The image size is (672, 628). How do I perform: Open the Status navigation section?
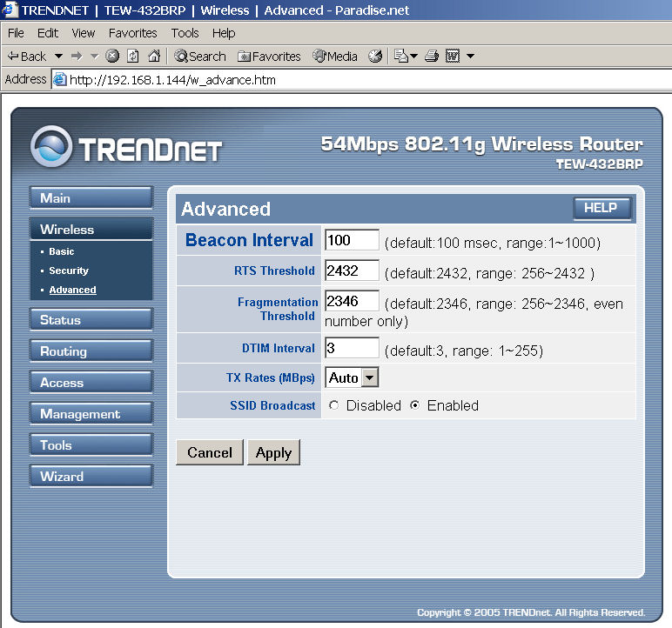point(91,320)
